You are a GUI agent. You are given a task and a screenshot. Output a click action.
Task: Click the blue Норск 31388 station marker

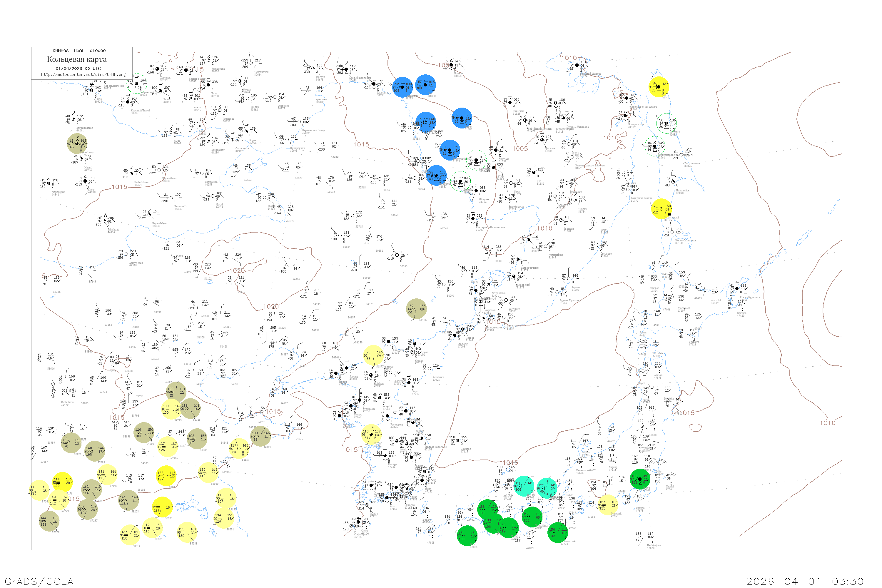pos(462,118)
